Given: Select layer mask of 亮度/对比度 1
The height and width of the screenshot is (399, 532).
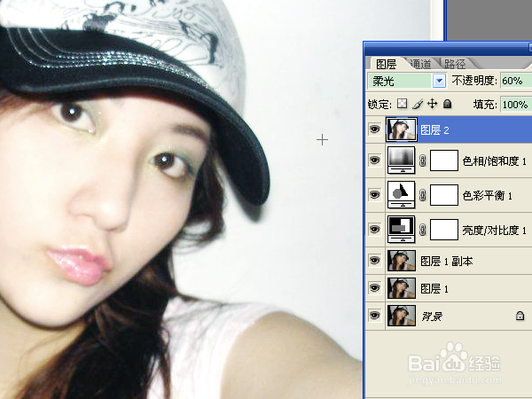Looking at the screenshot, I should pyautogui.click(x=444, y=230).
